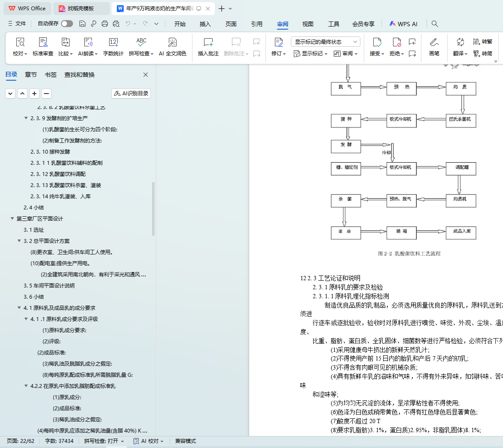The width and height of the screenshot is (503, 448).
Task: Jump to 3.1 选址 heading
Action: coord(34,230)
